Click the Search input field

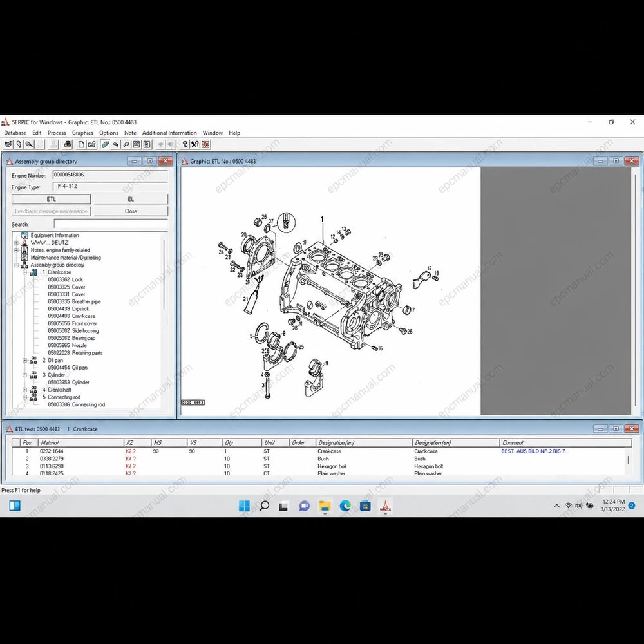pyautogui.click(x=111, y=224)
